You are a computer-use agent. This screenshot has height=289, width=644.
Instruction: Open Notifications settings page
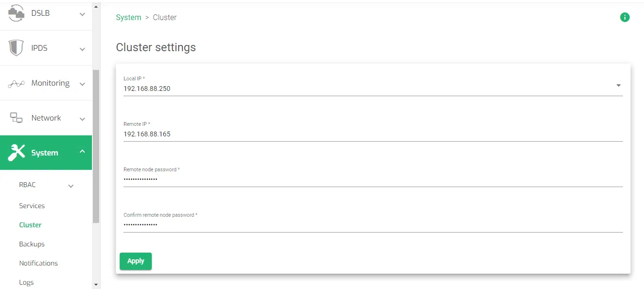38,263
